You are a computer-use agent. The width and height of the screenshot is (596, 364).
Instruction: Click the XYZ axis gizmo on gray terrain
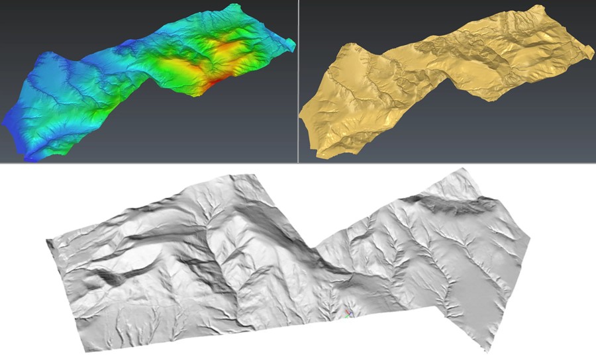(x=349, y=313)
